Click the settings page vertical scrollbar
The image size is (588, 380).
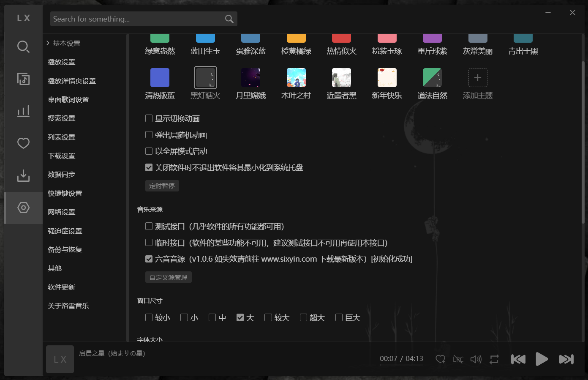[x=583, y=142]
